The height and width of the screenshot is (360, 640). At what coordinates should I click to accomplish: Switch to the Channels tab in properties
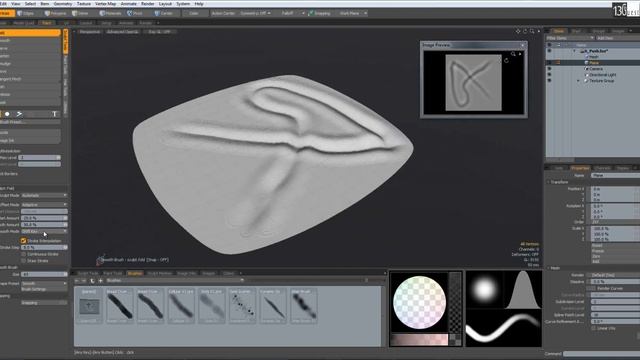coord(602,168)
